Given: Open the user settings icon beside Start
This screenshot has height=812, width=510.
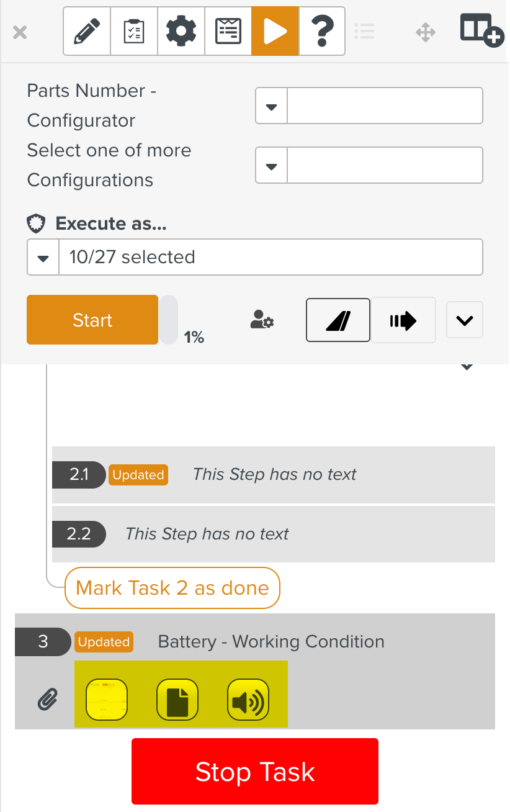Looking at the screenshot, I should (x=262, y=320).
